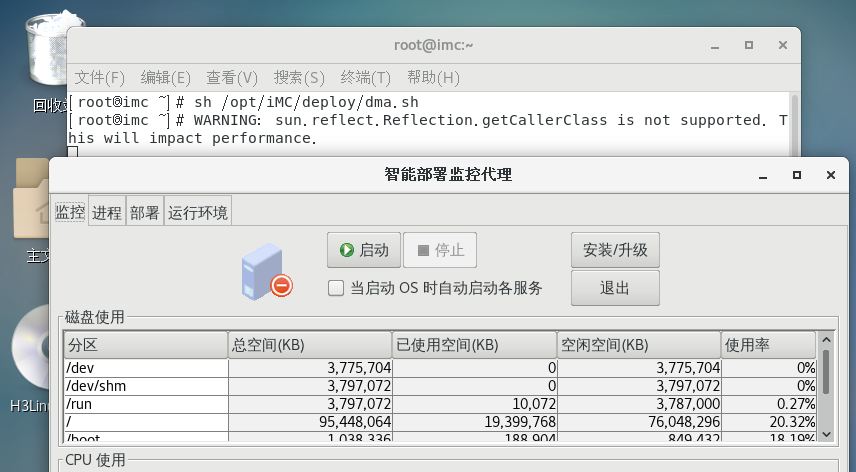Minimize the deployment monitoring agent window
The image size is (856, 472).
point(764,175)
